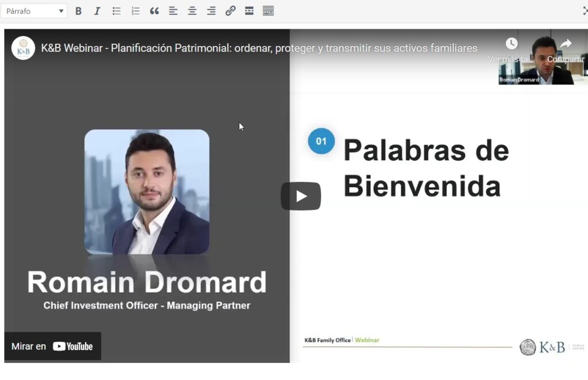Click Mirar en YouTube button
Viewport: 588px width, 380px height.
pos(53,346)
